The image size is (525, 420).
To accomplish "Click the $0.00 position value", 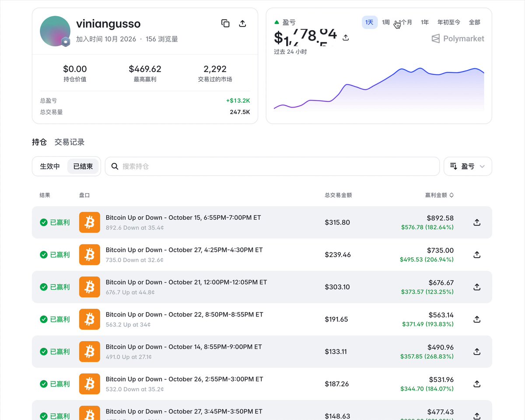I will click(75, 69).
